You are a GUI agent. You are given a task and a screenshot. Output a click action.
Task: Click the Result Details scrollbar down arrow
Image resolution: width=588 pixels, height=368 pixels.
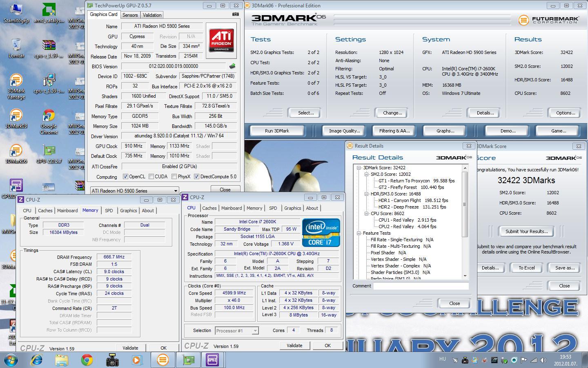tap(465, 276)
